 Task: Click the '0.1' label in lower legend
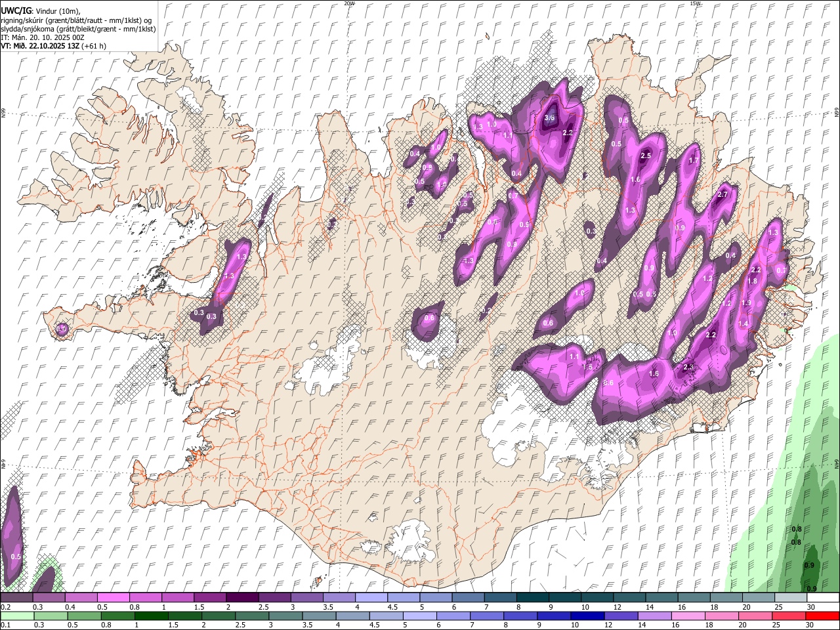pos(5,625)
